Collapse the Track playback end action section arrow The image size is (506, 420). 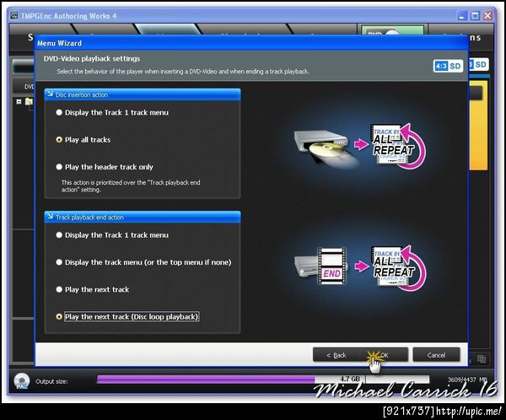click(50, 217)
